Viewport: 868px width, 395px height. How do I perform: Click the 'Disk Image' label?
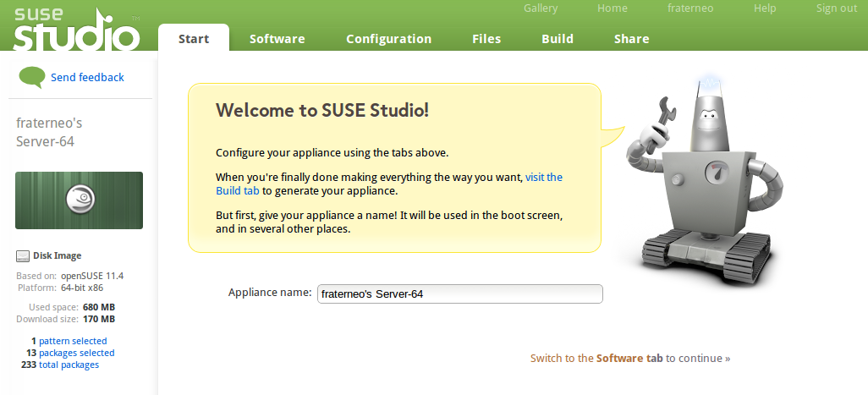click(x=57, y=255)
